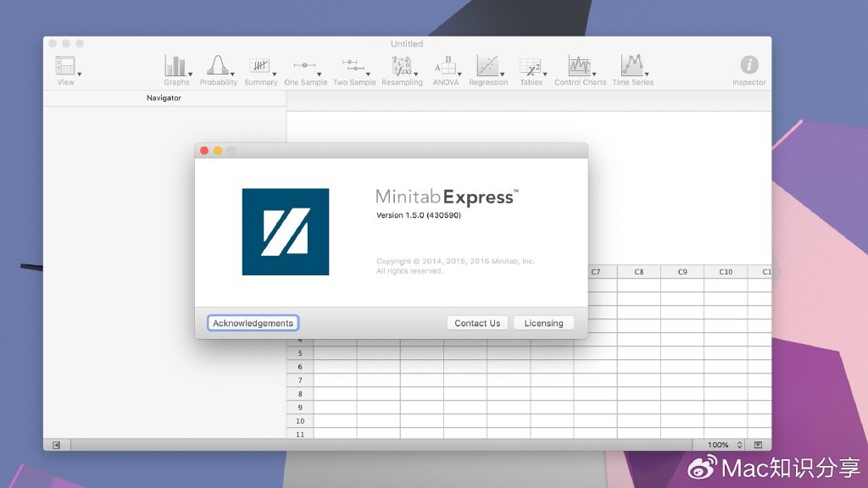Screen dimensions: 868x488
Task: Click the Regression analysis icon
Action: 488,66
